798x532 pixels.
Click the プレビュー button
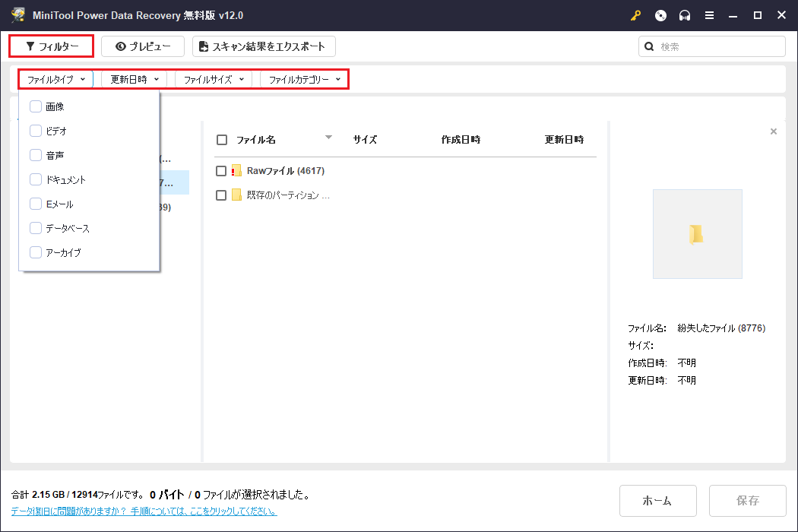[143, 46]
